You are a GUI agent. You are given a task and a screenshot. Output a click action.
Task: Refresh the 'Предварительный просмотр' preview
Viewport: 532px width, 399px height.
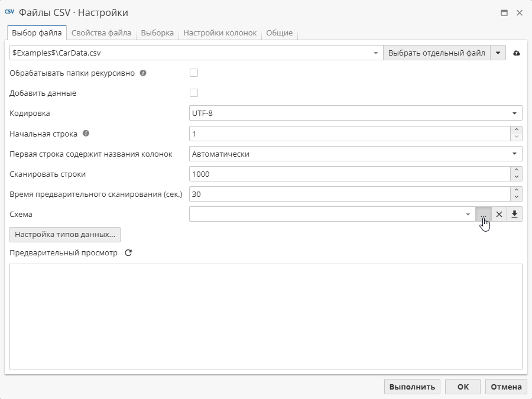click(x=128, y=253)
